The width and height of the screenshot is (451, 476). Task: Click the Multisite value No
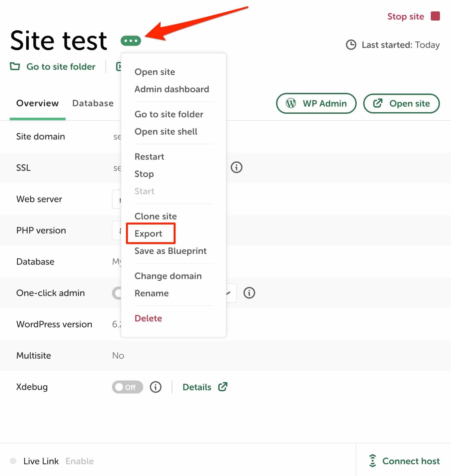[118, 355]
